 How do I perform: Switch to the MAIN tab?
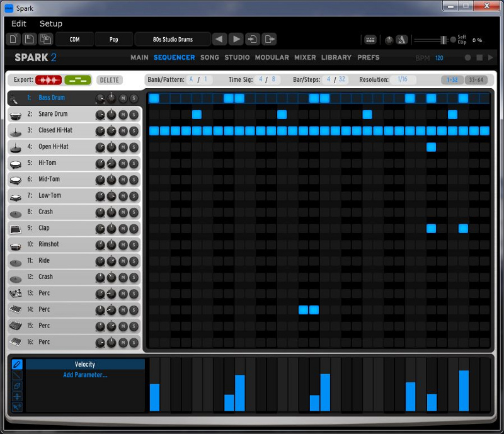coord(139,57)
